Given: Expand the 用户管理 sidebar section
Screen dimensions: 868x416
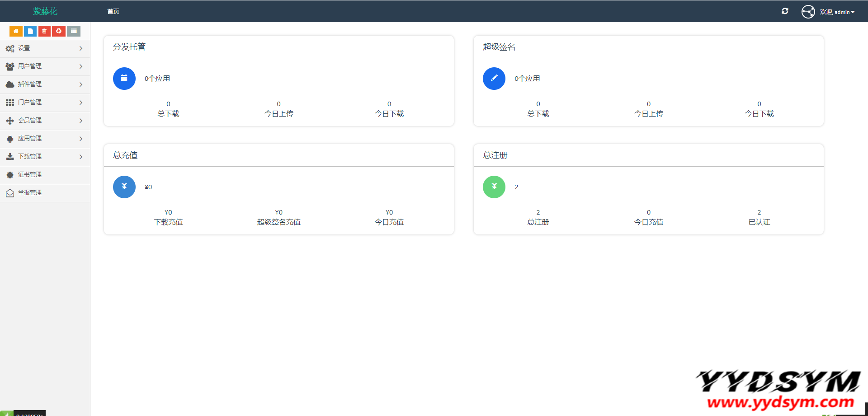Looking at the screenshot, I should tap(44, 66).
